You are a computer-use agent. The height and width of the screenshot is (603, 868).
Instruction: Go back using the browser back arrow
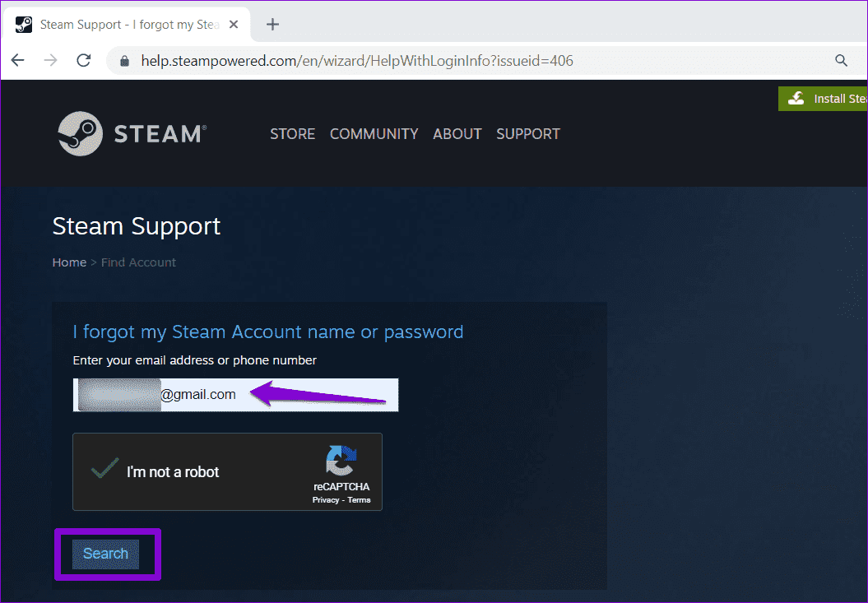tap(18, 60)
